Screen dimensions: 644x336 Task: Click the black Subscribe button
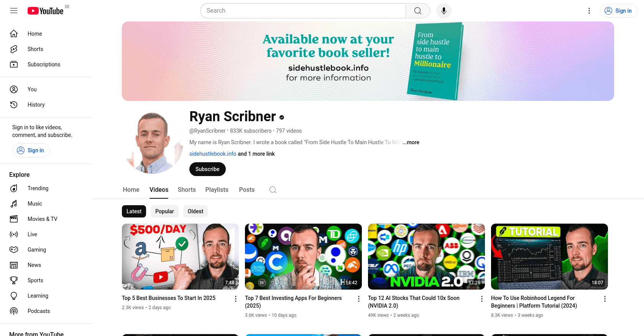pos(207,169)
